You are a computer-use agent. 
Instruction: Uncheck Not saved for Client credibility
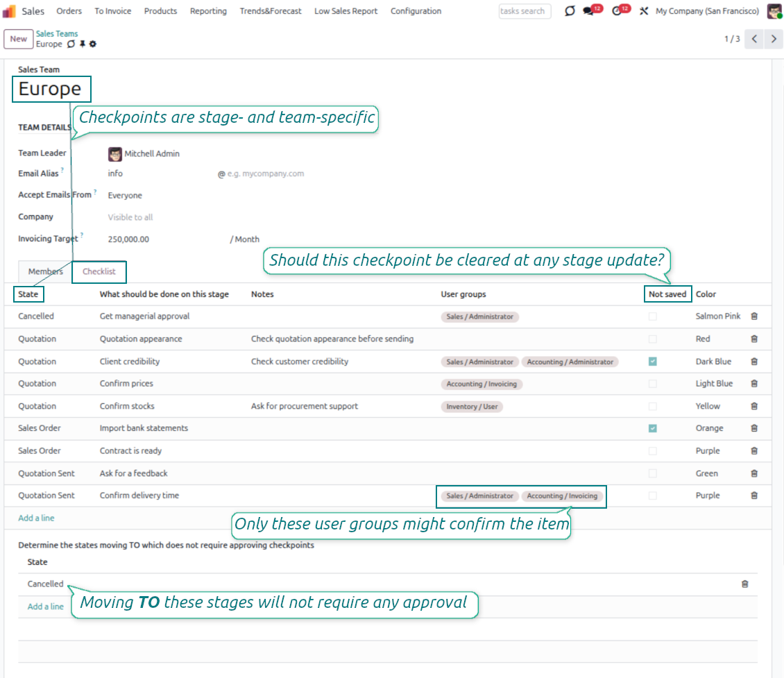pos(652,362)
